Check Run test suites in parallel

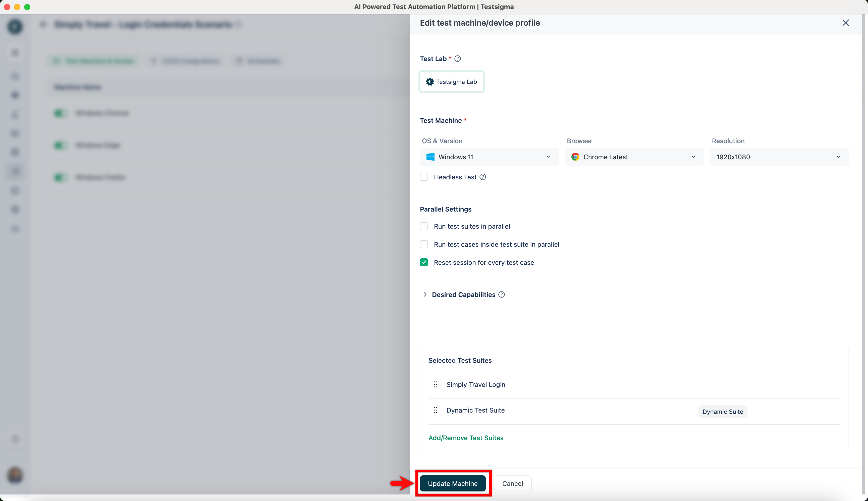[424, 226]
